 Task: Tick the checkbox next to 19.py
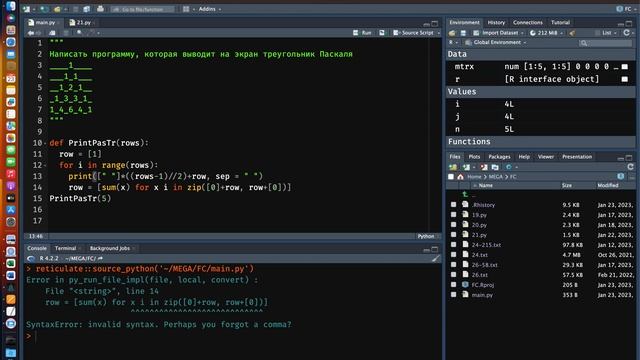pos(453,215)
